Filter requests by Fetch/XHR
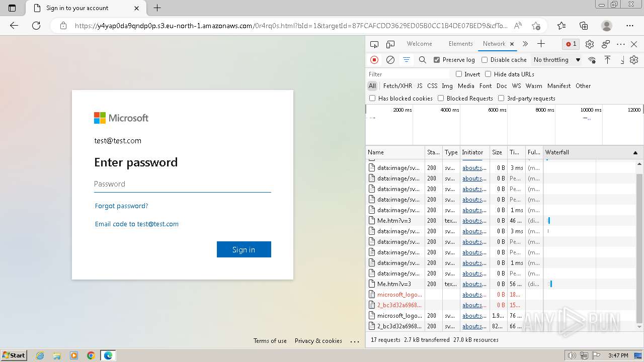Image resolution: width=644 pixels, height=362 pixels. (397, 86)
